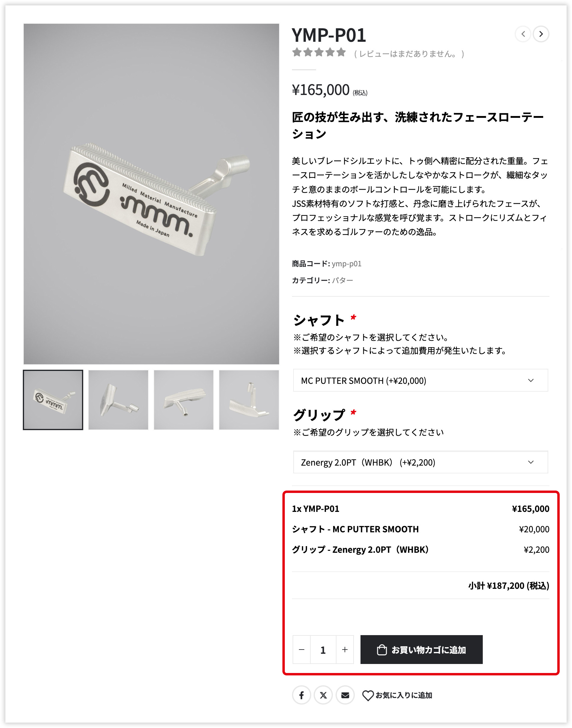Image resolution: width=572 pixels, height=728 pixels.
Task: Go to previous product with left arrow
Action: [523, 34]
